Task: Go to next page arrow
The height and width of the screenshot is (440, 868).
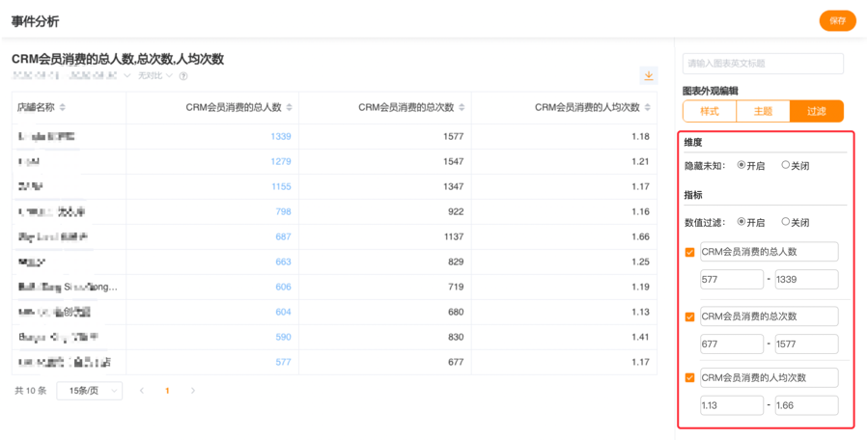Action: 193,391
